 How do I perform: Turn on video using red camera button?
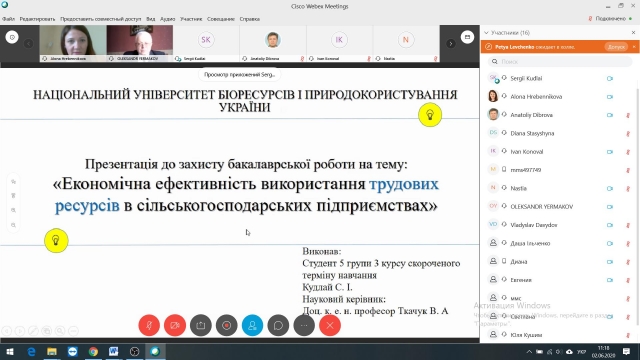175,325
